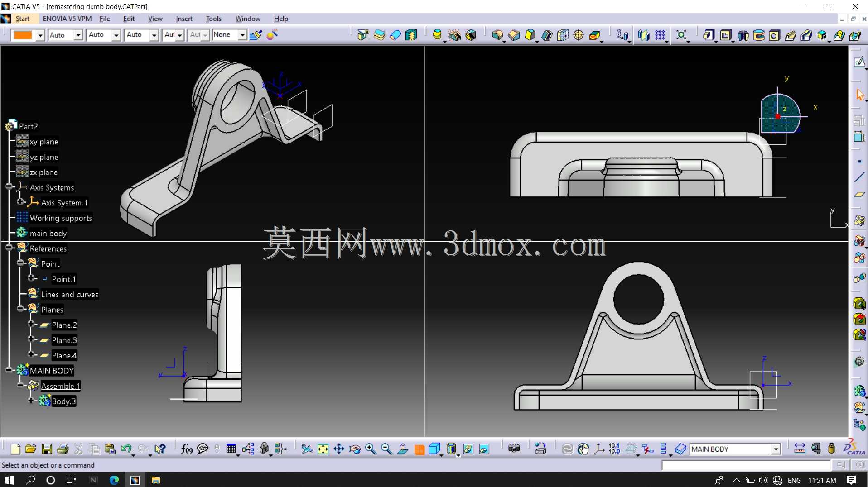
Task: Select the Pad tool icon
Action: [709, 35]
